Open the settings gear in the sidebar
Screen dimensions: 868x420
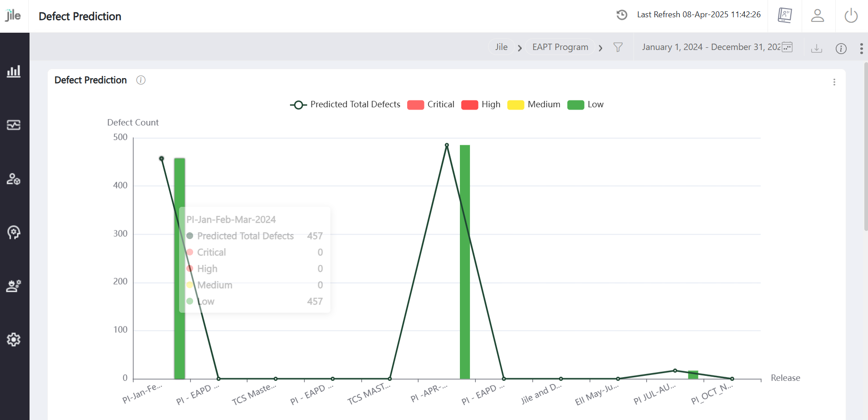point(14,340)
